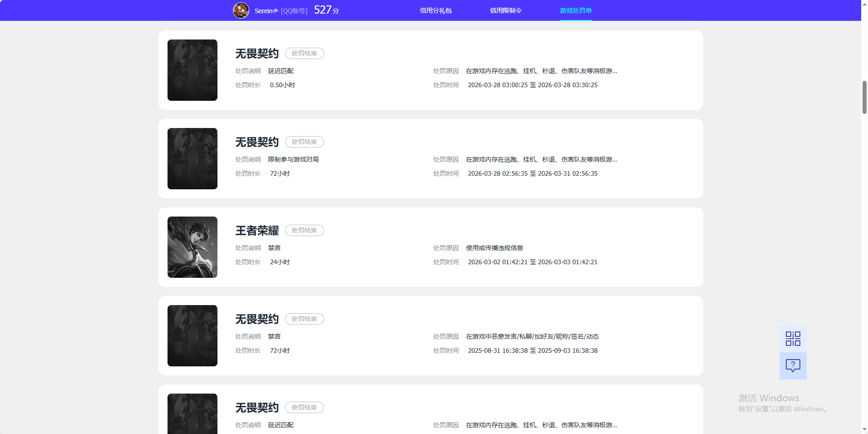Click time range 2026-03-28 03:00:25 至 03:30:25

pos(533,85)
